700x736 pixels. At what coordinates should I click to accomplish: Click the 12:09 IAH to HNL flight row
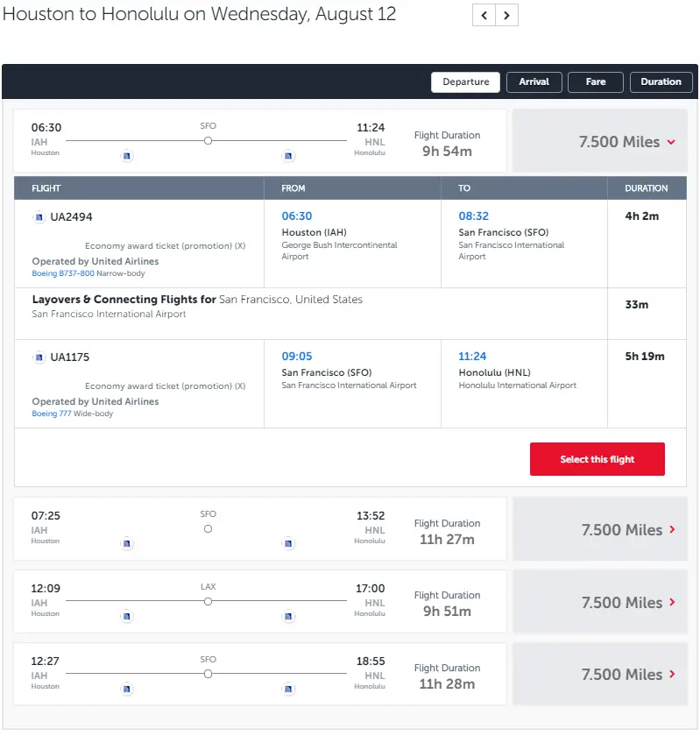coord(260,601)
